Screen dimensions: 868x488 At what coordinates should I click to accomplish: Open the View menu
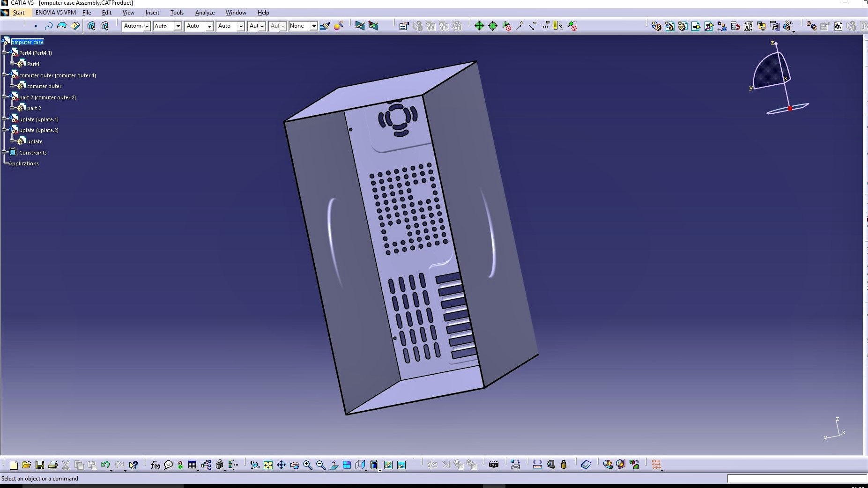click(x=128, y=13)
